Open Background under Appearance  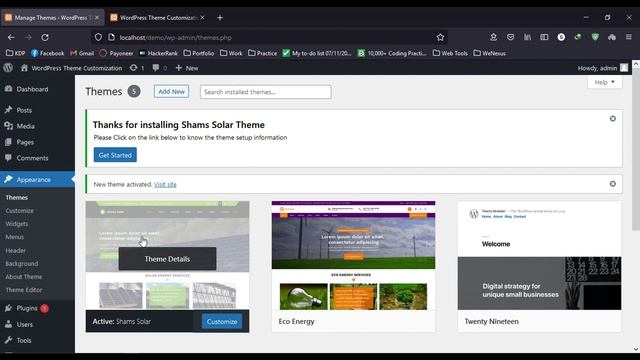point(22,264)
